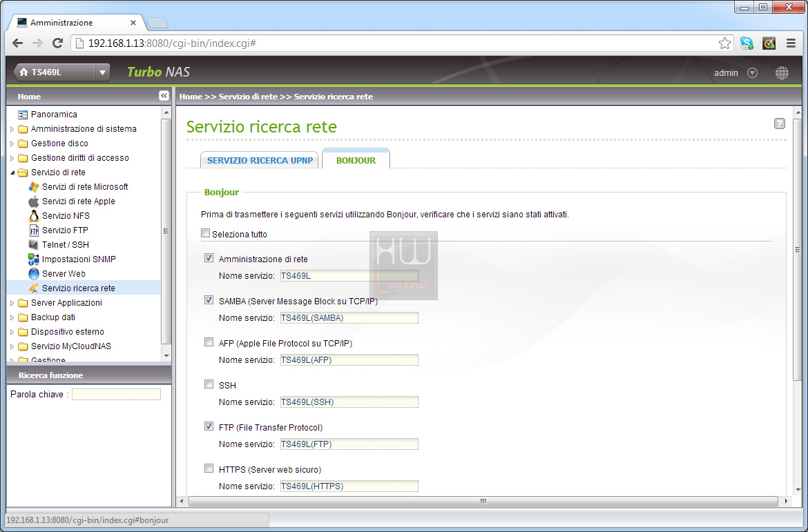Open Panoramica overview icon in sidebar

coord(23,115)
